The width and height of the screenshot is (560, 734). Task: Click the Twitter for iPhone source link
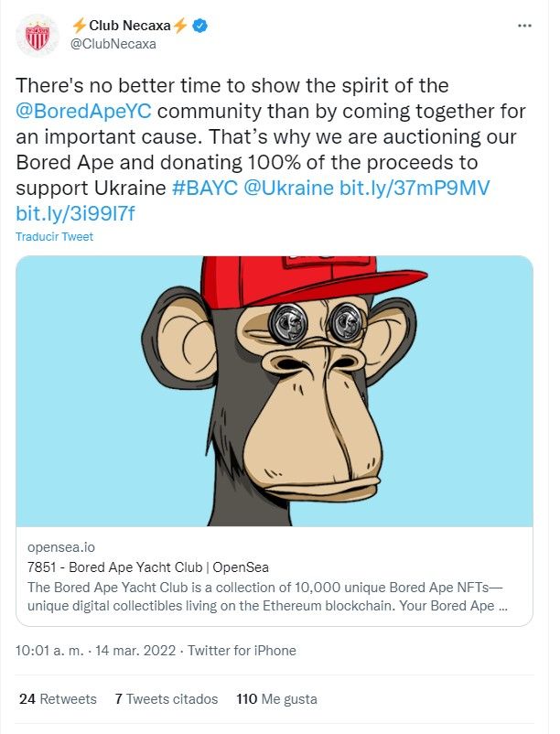(x=242, y=651)
